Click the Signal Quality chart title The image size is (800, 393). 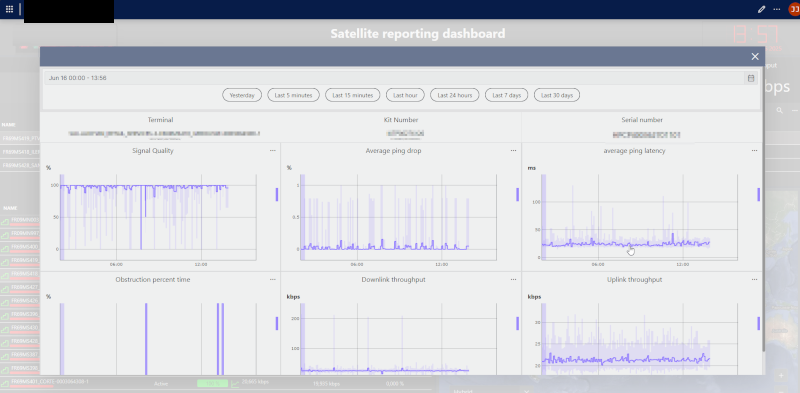click(153, 151)
